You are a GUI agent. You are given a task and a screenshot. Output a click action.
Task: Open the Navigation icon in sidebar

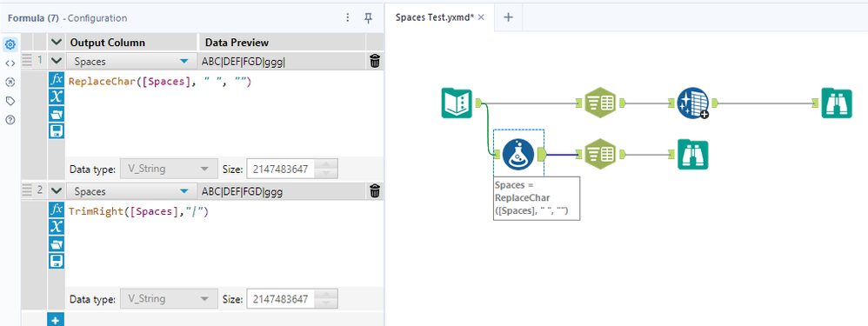point(10,83)
